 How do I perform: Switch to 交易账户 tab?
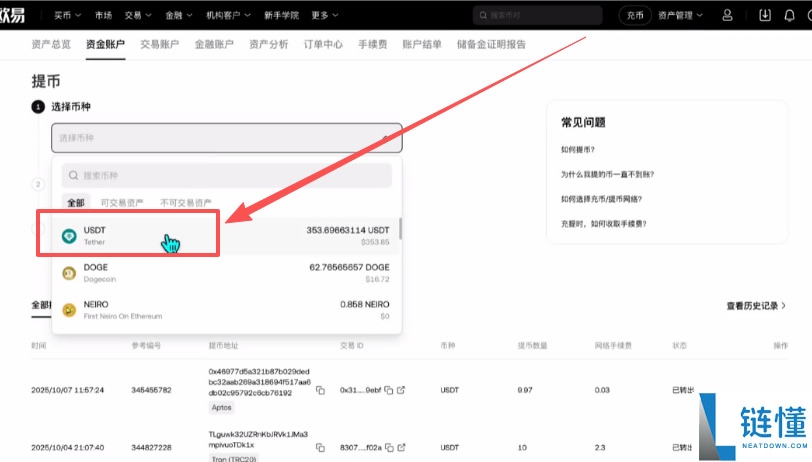[160, 45]
